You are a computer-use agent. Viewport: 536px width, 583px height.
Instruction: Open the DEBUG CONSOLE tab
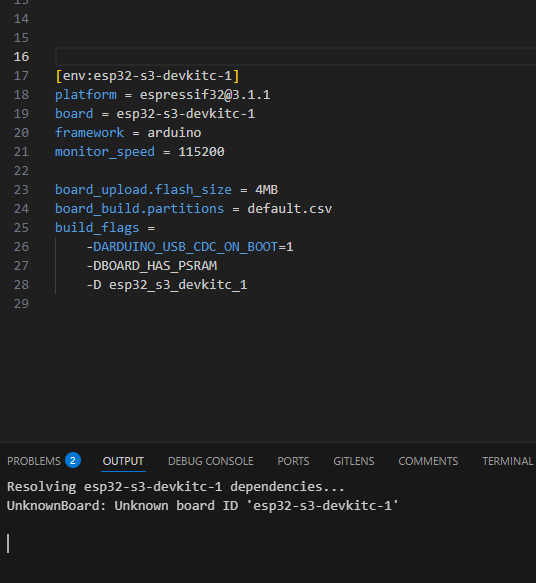point(210,461)
